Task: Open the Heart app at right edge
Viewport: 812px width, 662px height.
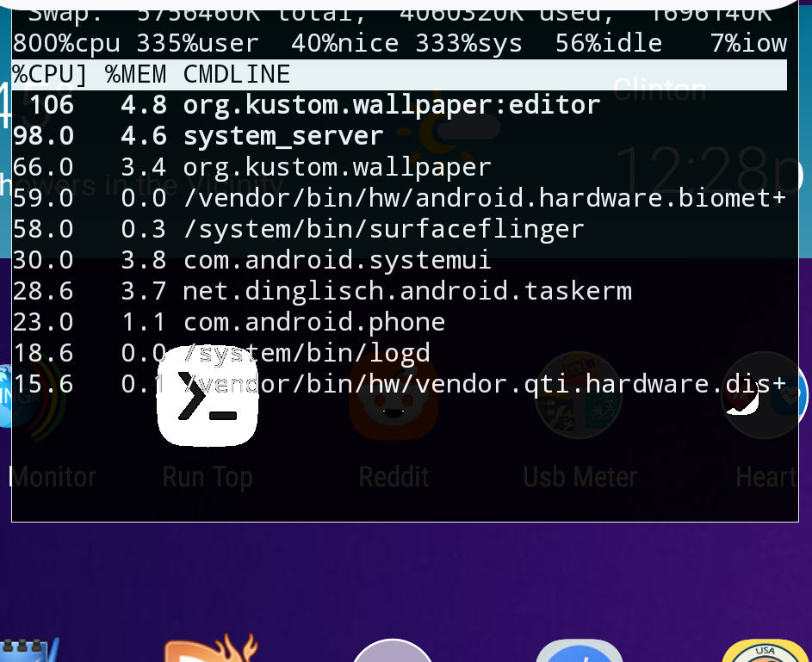Action: 766,405
